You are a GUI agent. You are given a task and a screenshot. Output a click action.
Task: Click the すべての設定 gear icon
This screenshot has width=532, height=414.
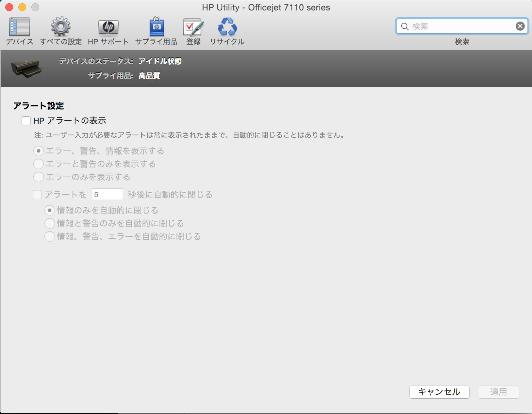pos(61,27)
